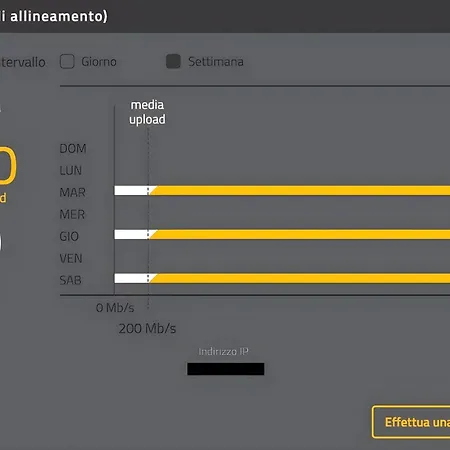Click the Giorno label text

coord(99,62)
